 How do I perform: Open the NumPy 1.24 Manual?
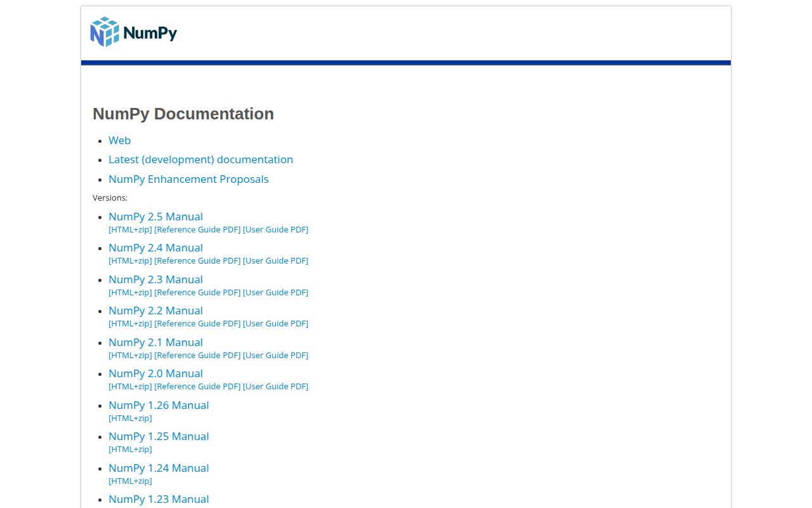tap(159, 468)
